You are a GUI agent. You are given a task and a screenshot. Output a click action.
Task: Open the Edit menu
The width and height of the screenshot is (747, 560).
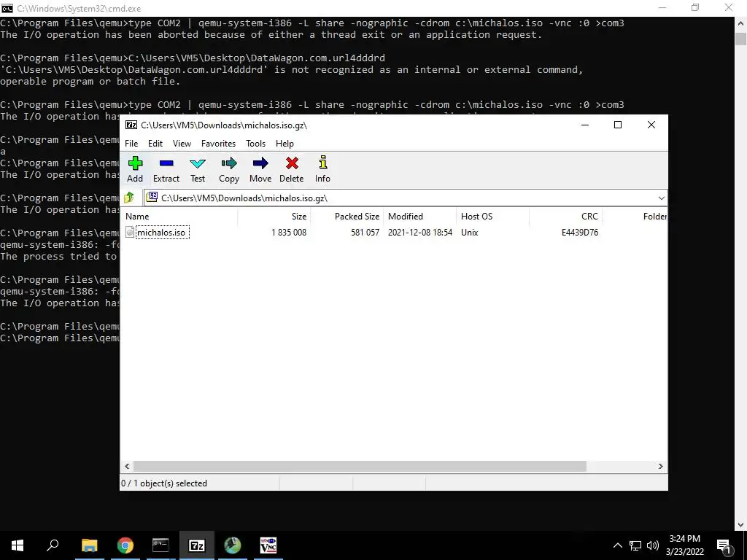point(155,144)
